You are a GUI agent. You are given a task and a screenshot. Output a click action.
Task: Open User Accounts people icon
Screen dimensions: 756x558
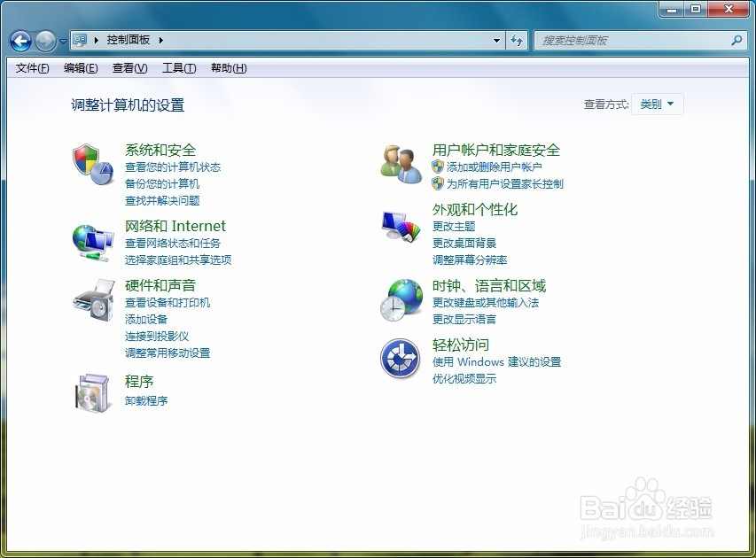pyautogui.click(x=401, y=164)
